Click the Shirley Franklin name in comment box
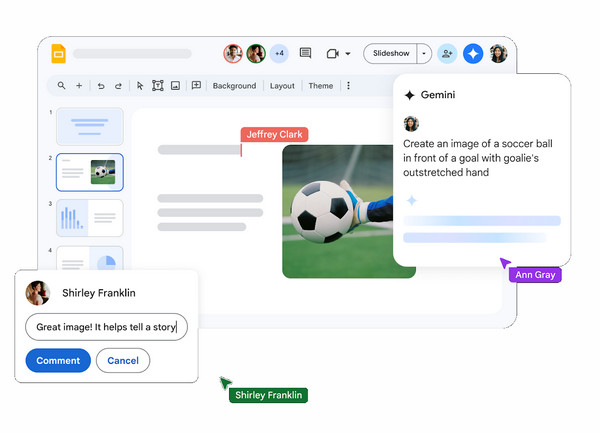Screen dimensions: 600x433 (99, 293)
